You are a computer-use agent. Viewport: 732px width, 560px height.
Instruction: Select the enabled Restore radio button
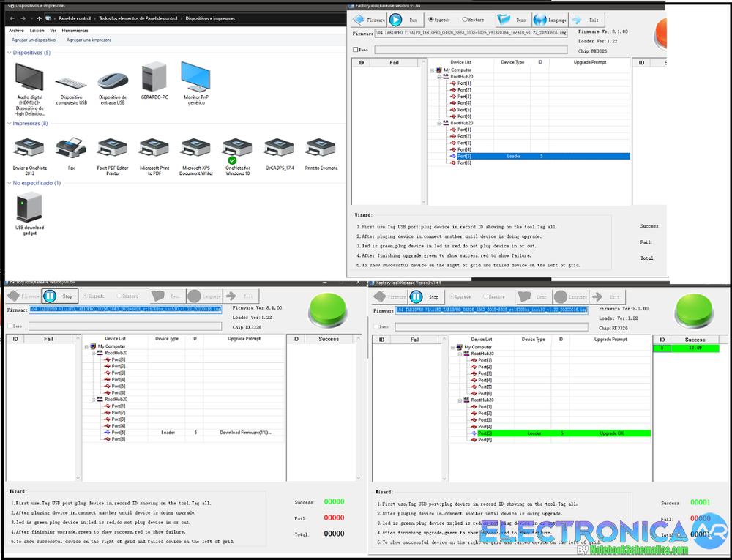465,20
